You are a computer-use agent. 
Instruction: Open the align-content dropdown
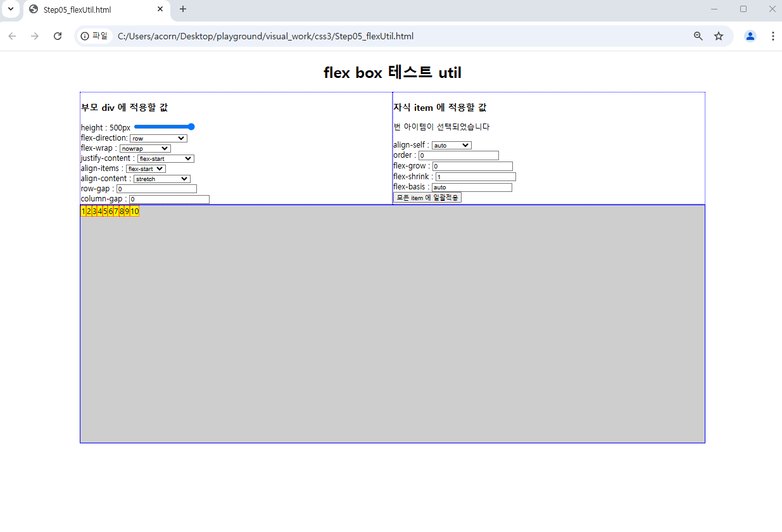(x=161, y=179)
